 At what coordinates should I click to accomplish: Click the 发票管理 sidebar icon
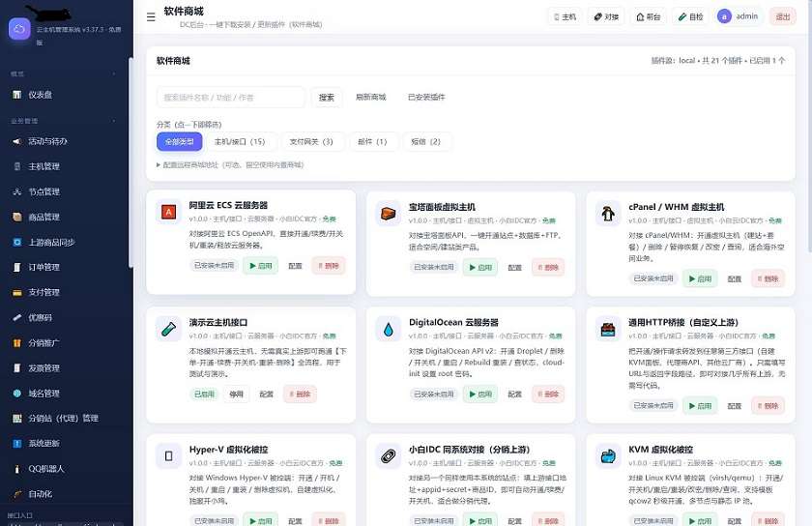coord(17,368)
